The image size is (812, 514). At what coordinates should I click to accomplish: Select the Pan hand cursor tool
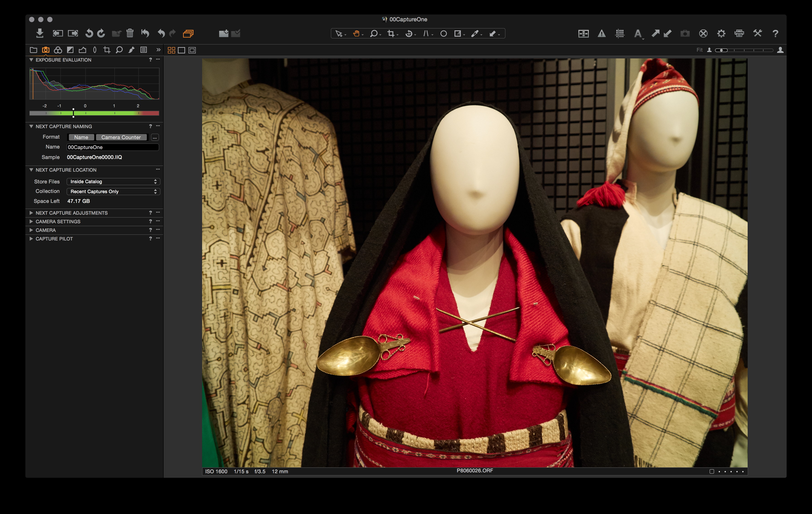[356, 33]
